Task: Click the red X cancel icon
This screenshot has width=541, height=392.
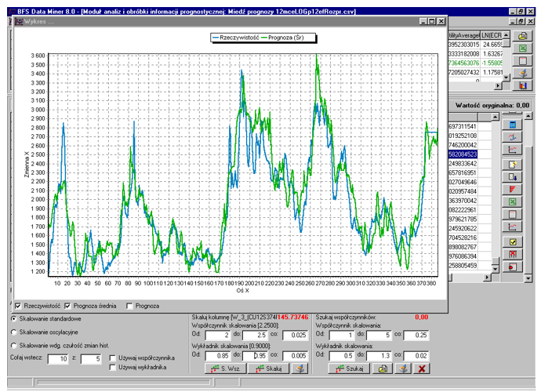Action: pos(421,368)
